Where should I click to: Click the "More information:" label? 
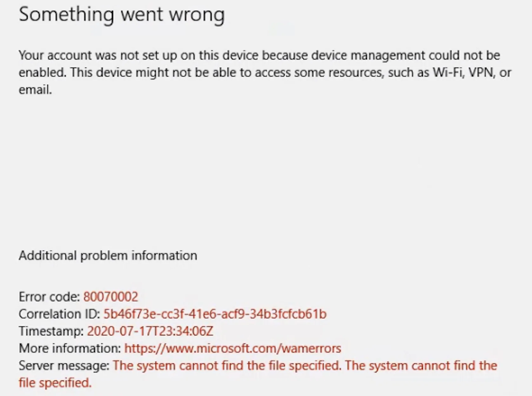click(70, 348)
